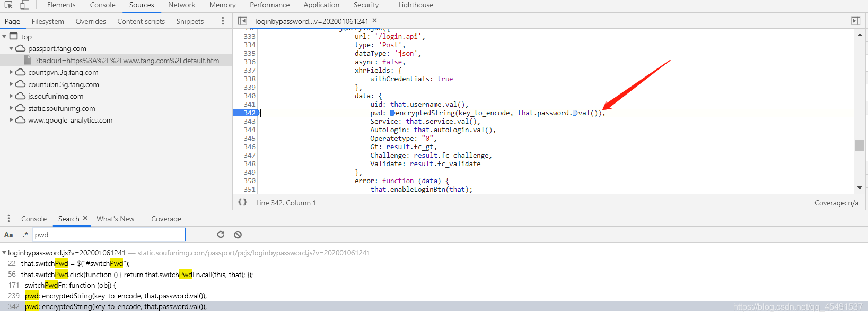
Task: Open the Elements panel tab
Action: point(61,5)
